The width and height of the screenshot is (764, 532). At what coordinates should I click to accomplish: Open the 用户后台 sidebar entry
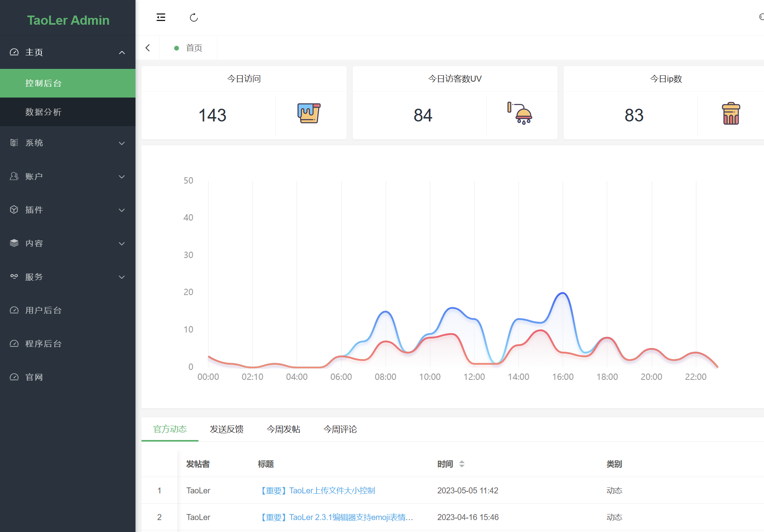(68, 310)
